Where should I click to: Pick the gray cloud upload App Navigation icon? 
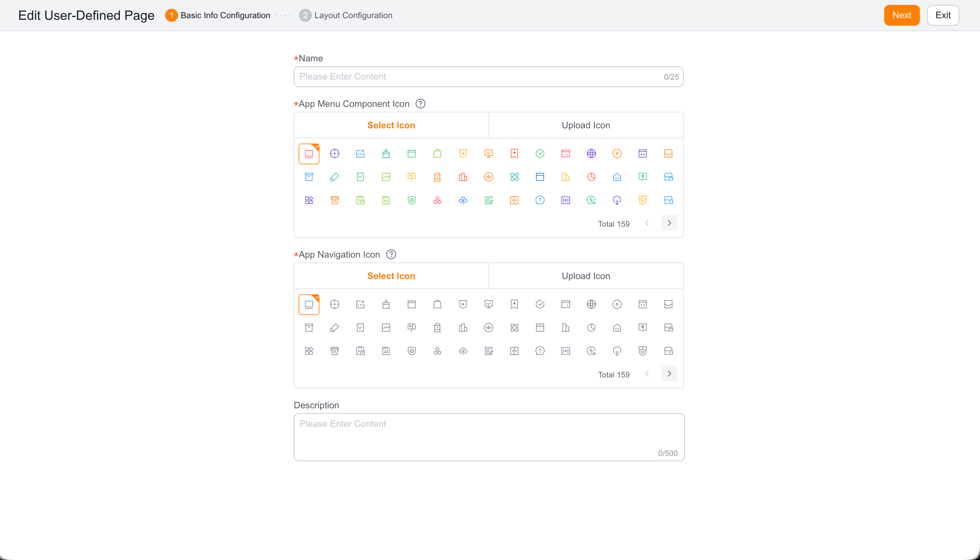pos(463,351)
